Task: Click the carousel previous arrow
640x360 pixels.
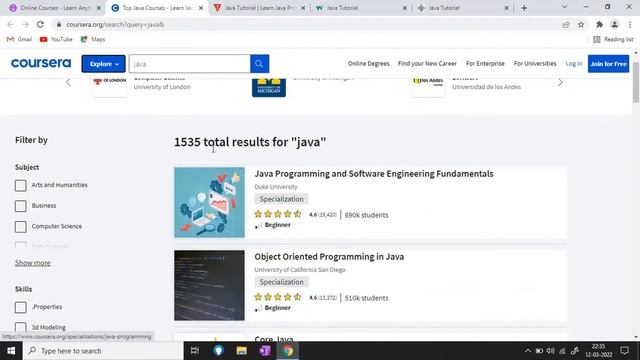Action: 69,82
